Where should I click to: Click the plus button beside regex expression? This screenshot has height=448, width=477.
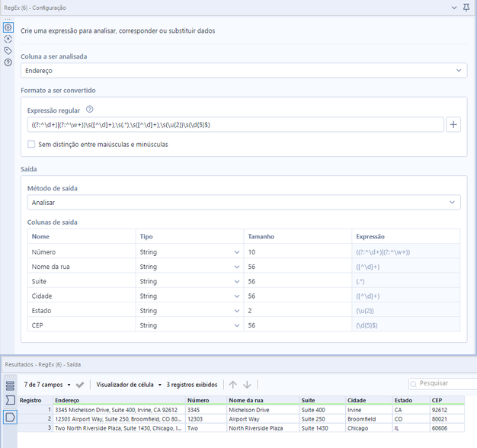coord(453,125)
